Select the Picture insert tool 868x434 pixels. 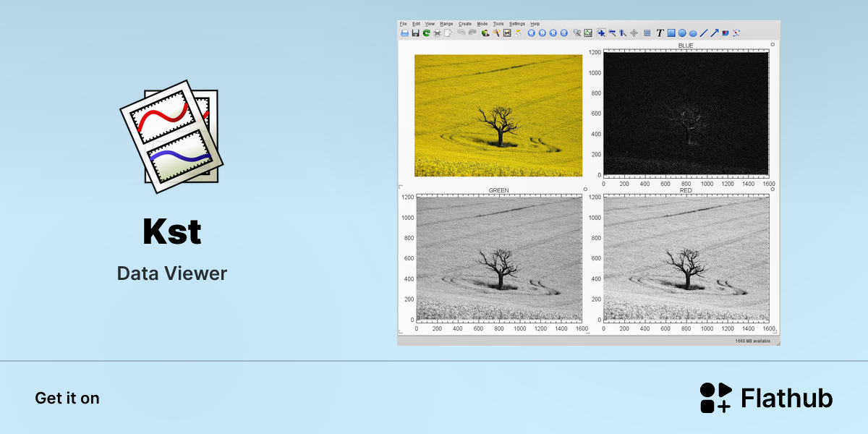pyautogui.click(x=726, y=33)
